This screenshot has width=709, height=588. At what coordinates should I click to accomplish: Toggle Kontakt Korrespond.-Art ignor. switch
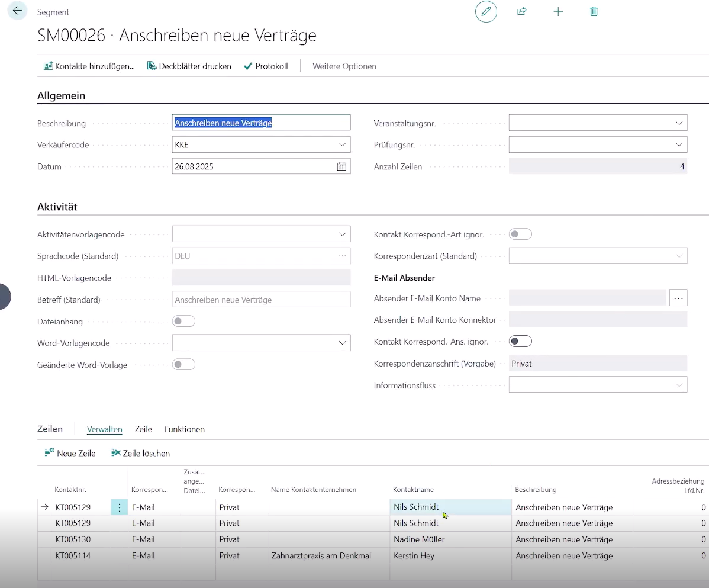pyautogui.click(x=520, y=234)
